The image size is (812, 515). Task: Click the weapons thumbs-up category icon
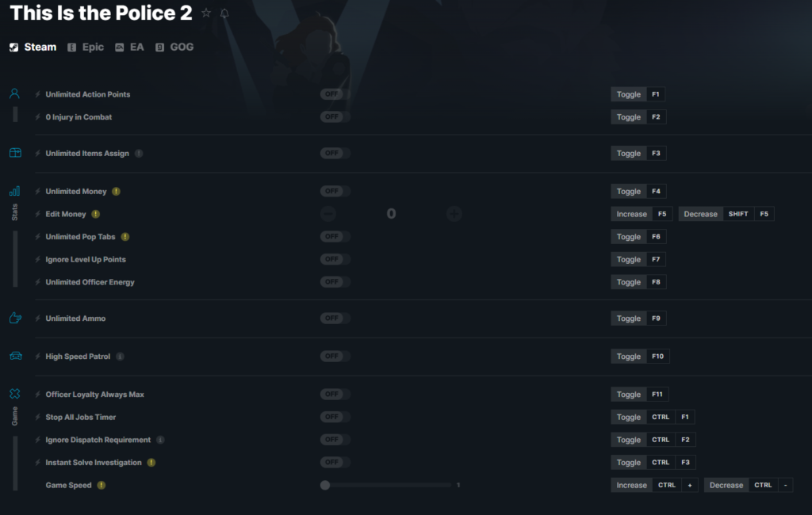15,318
